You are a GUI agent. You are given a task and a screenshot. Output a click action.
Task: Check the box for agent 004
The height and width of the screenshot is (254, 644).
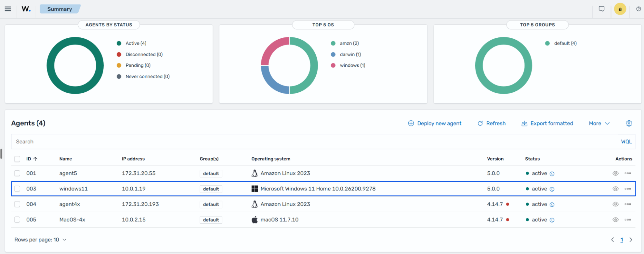[17, 204]
